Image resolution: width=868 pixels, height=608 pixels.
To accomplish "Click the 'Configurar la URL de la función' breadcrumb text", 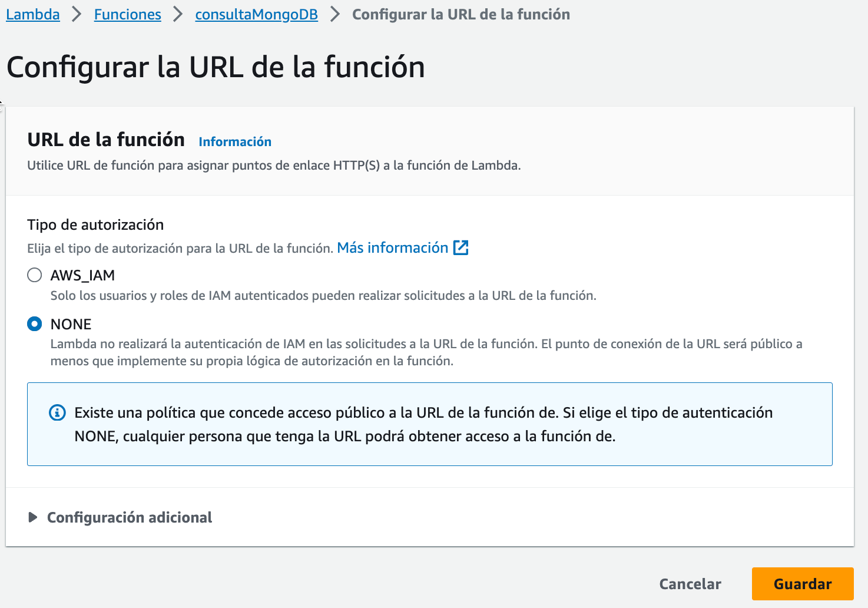I will pyautogui.click(x=461, y=14).
